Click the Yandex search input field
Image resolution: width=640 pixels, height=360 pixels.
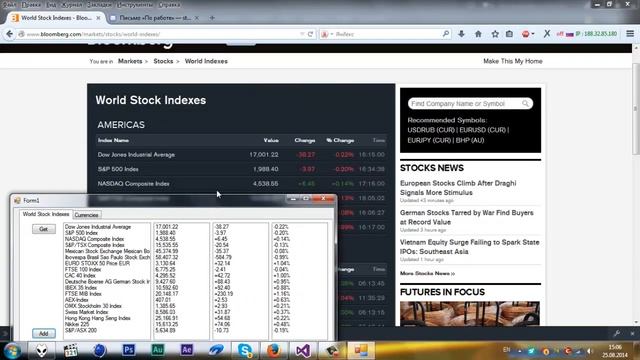point(386,34)
